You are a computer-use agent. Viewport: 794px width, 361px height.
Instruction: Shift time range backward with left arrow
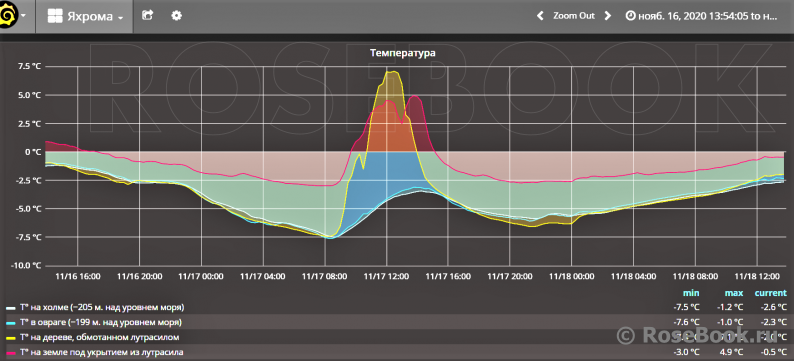coord(540,16)
